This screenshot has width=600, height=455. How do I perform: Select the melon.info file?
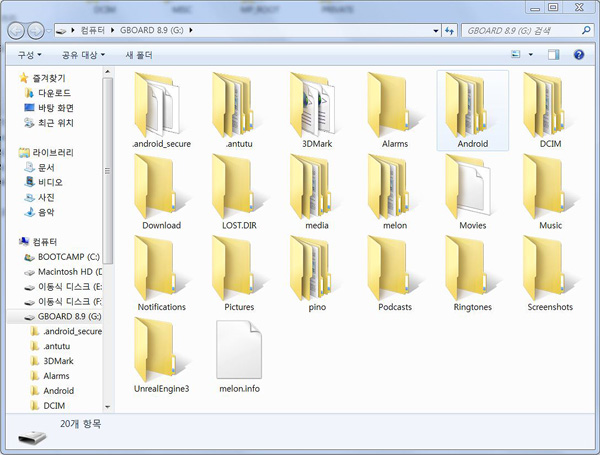click(x=239, y=350)
